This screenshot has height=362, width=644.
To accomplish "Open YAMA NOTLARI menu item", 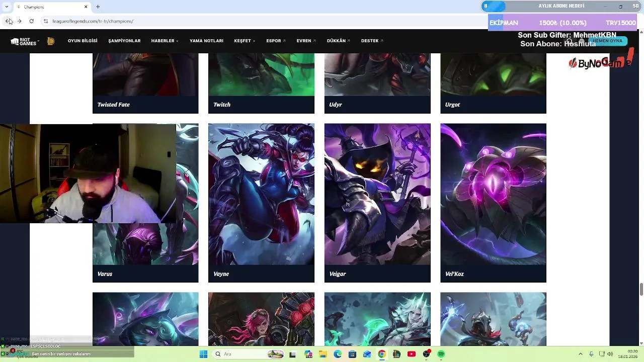I will pos(206,41).
